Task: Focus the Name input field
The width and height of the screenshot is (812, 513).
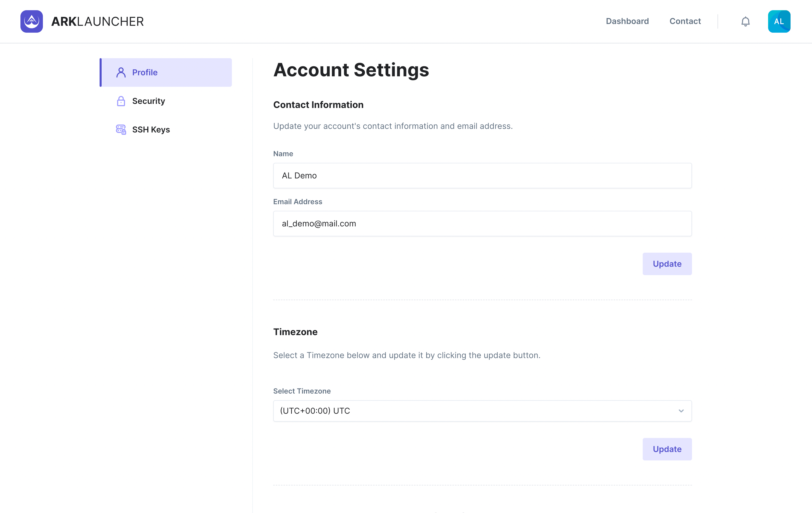Action: point(482,176)
